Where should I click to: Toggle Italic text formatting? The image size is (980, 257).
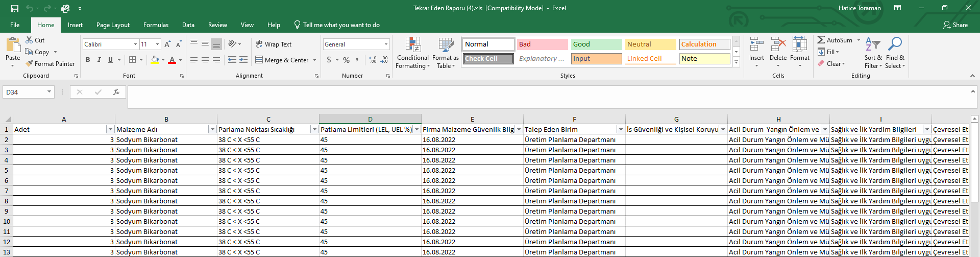[99, 60]
